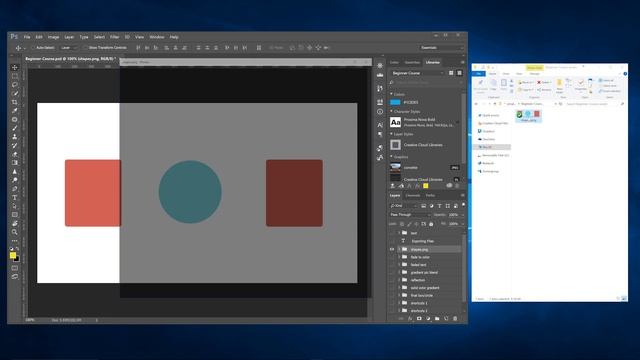Click Select all in File Explorer
The width and height of the screenshot is (640, 360).
(607, 80)
